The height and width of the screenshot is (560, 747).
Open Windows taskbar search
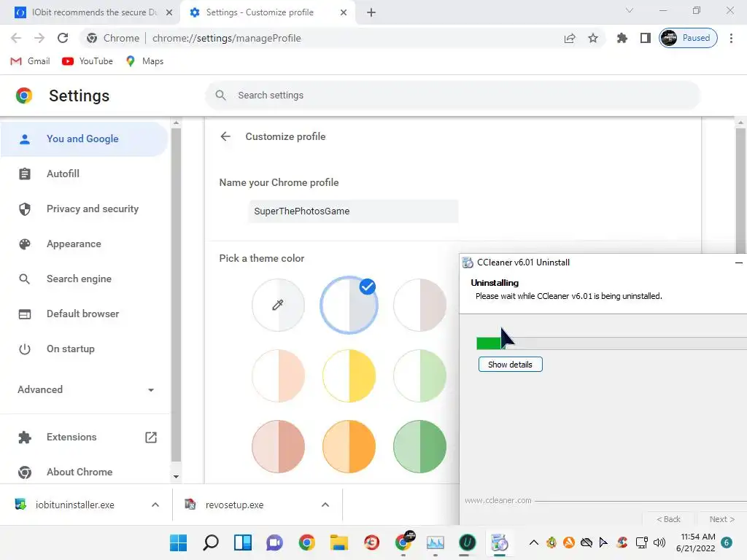211,542
